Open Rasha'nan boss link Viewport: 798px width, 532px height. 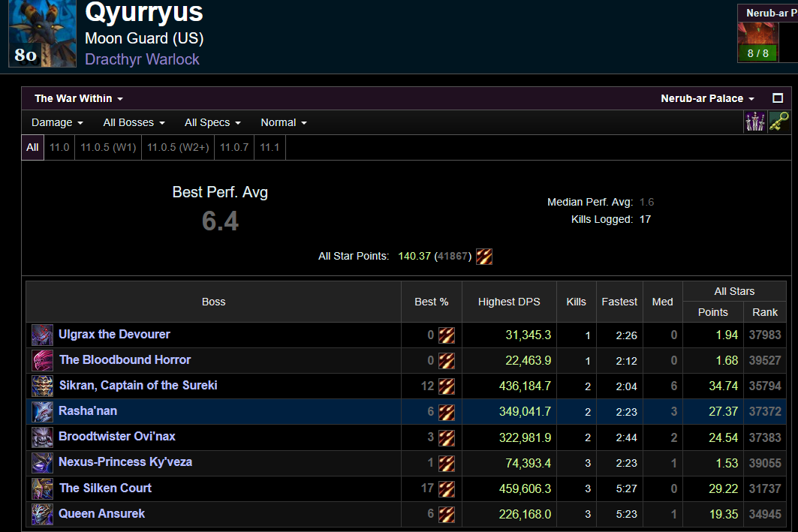coord(88,411)
